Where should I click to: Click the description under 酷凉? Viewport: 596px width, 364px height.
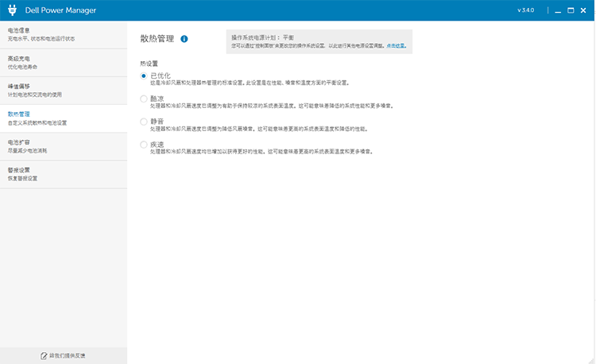(272, 106)
